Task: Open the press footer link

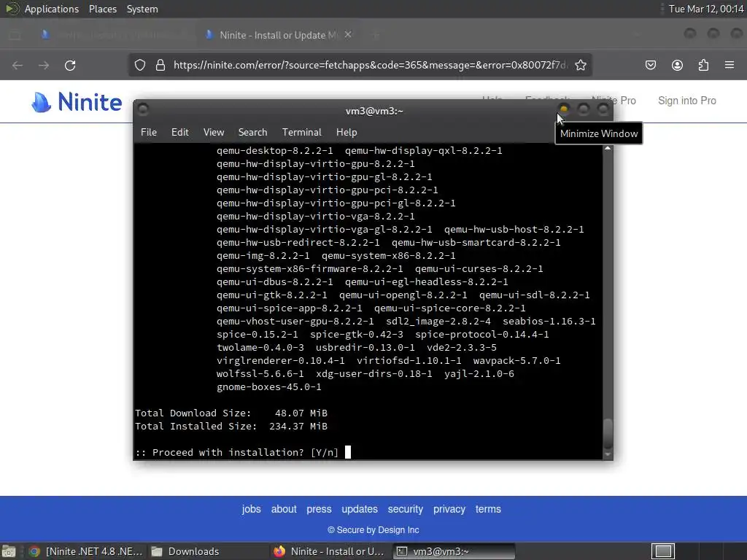Action: (x=319, y=509)
